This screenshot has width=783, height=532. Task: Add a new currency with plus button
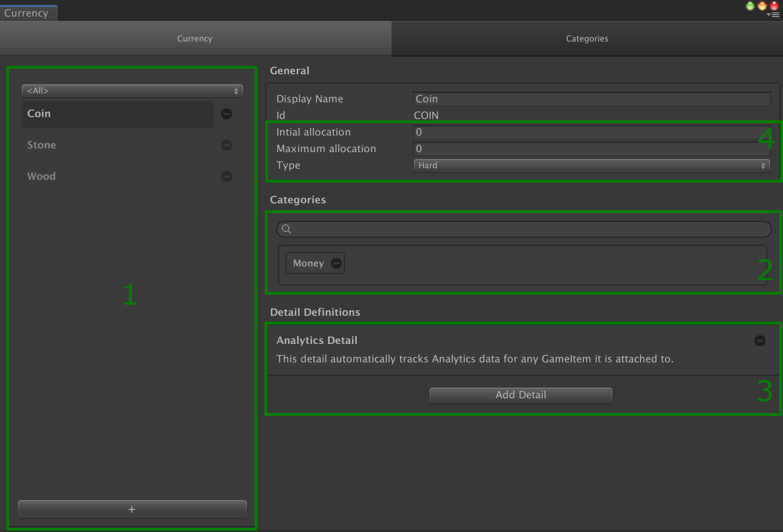click(x=132, y=509)
